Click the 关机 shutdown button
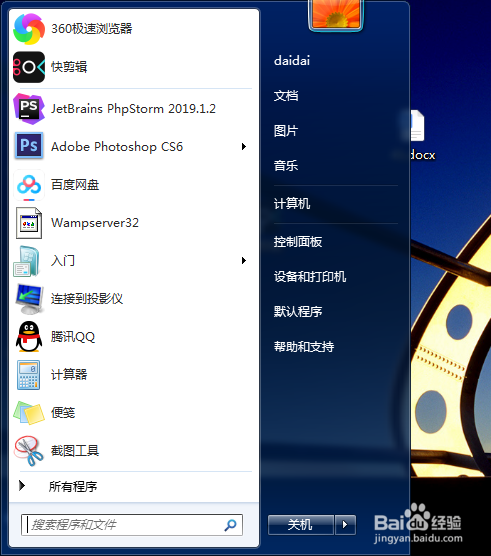 (301, 525)
